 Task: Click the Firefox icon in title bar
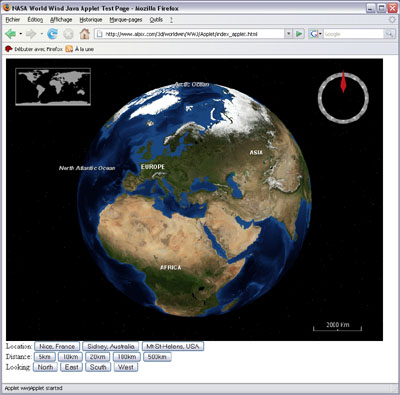tap(7, 8)
